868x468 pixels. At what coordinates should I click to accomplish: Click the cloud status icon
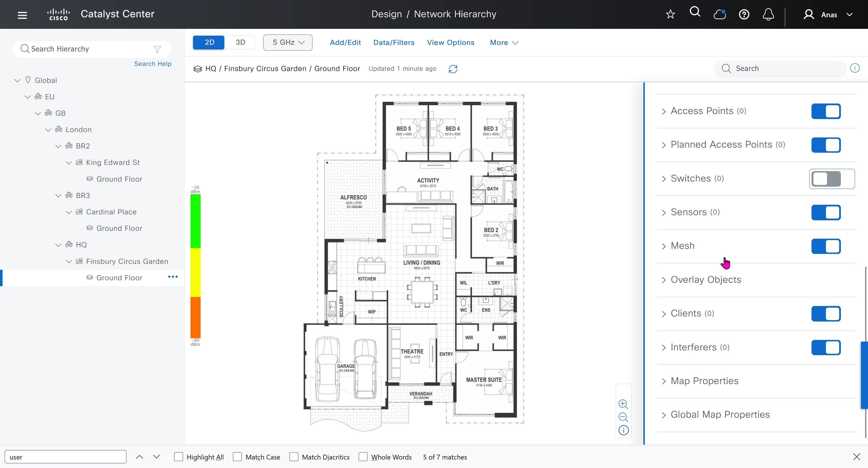(719, 14)
